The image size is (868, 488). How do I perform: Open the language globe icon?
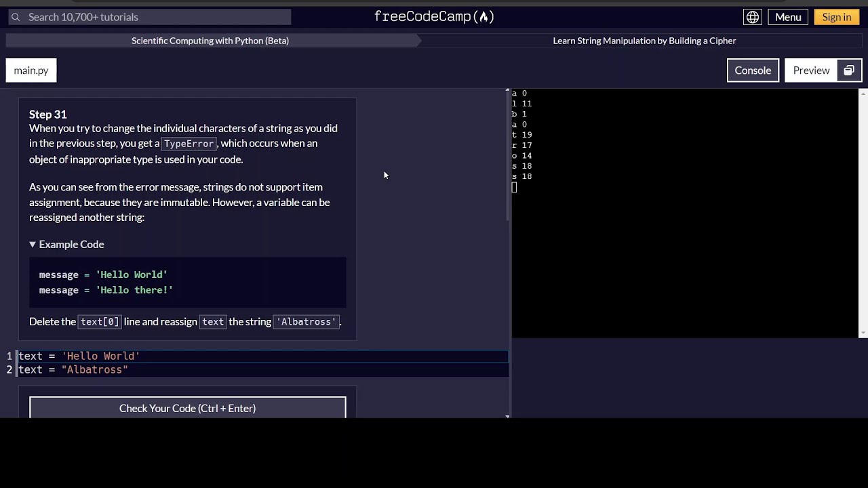click(753, 17)
